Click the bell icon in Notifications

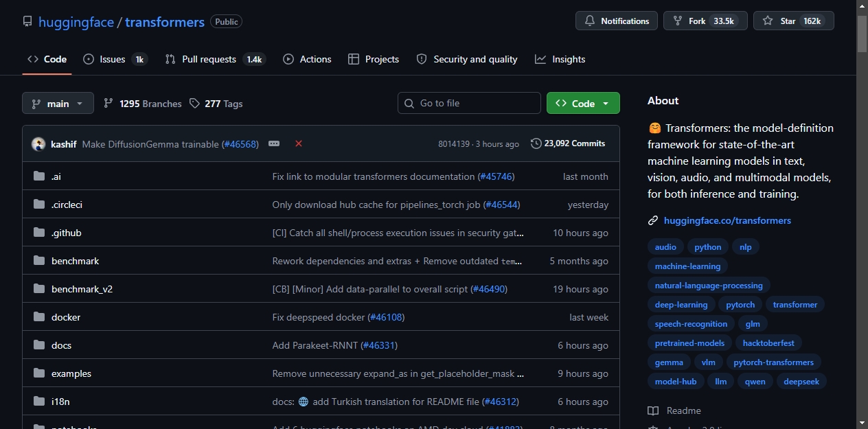pyautogui.click(x=590, y=21)
